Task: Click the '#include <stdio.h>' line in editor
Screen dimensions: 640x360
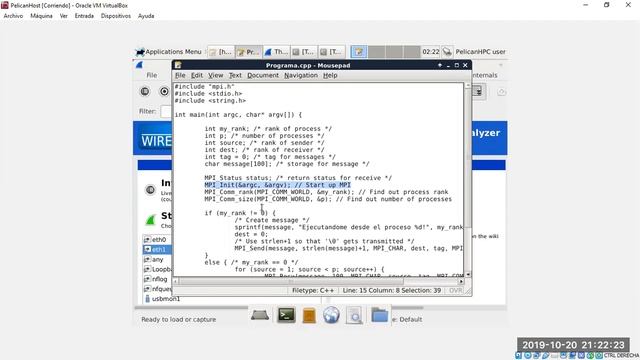Action: (x=208, y=93)
